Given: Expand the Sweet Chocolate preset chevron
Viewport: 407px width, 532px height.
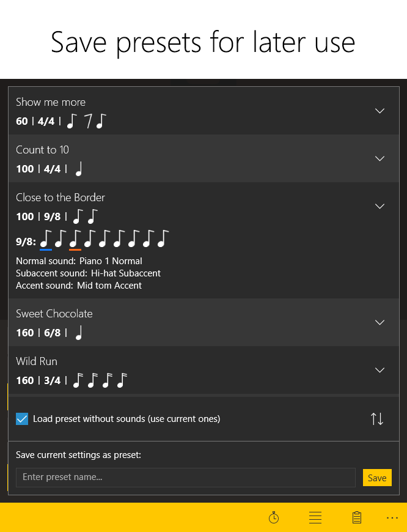Looking at the screenshot, I should pyautogui.click(x=380, y=322).
